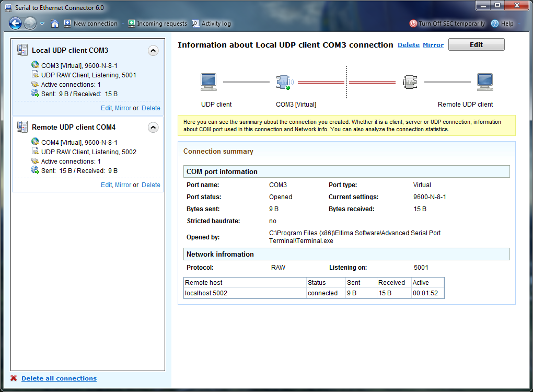Click the COM3 [Virtual] port icon in diagram
Viewport: 533px width, 392px height.
pos(284,82)
